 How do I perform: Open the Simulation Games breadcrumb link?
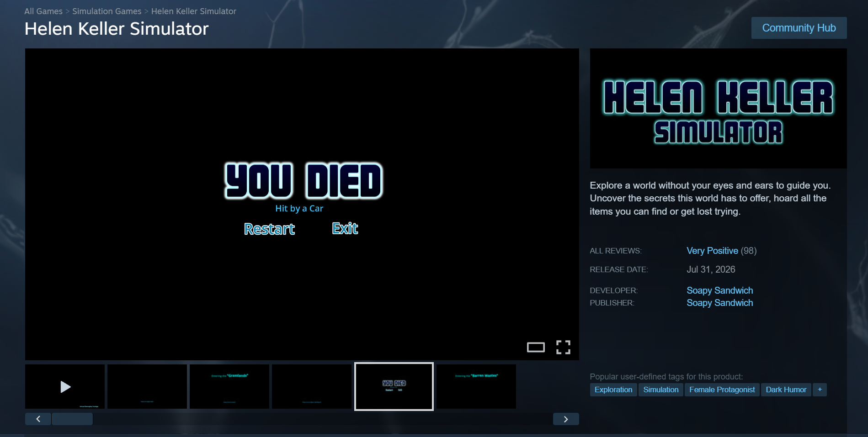[x=107, y=11]
